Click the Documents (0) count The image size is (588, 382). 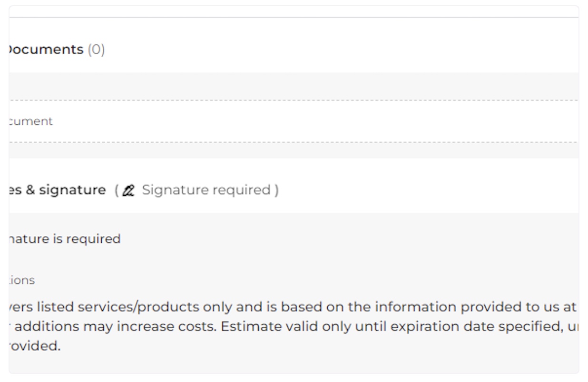[96, 49]
